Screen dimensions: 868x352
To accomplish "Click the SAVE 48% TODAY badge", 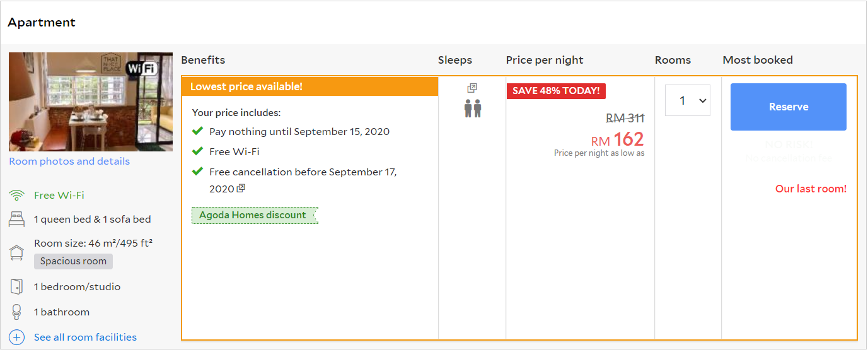I will click(x=555, y=91).
